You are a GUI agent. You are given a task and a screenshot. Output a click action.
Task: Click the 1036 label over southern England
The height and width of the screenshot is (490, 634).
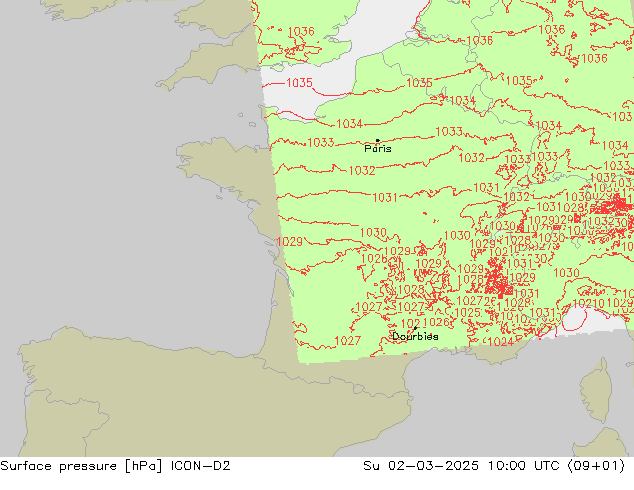pyautogui.click(x=301, y=31)
